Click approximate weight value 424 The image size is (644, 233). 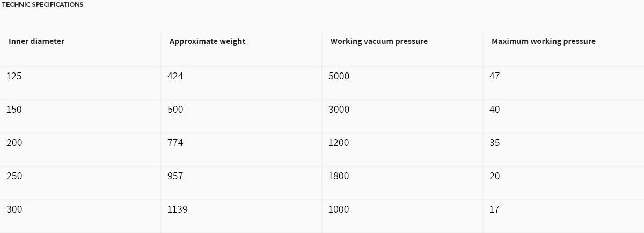pyautogui.click(x=175, y=76)
